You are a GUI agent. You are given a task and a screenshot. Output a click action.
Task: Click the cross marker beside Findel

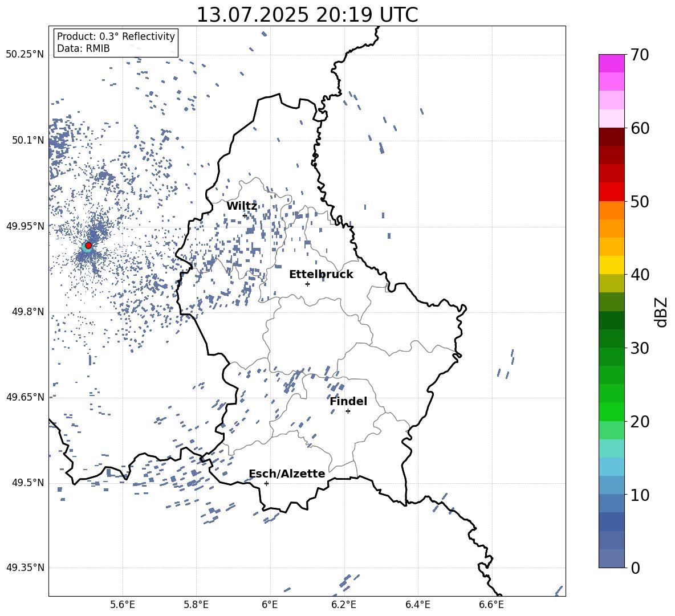click(348, 411)
